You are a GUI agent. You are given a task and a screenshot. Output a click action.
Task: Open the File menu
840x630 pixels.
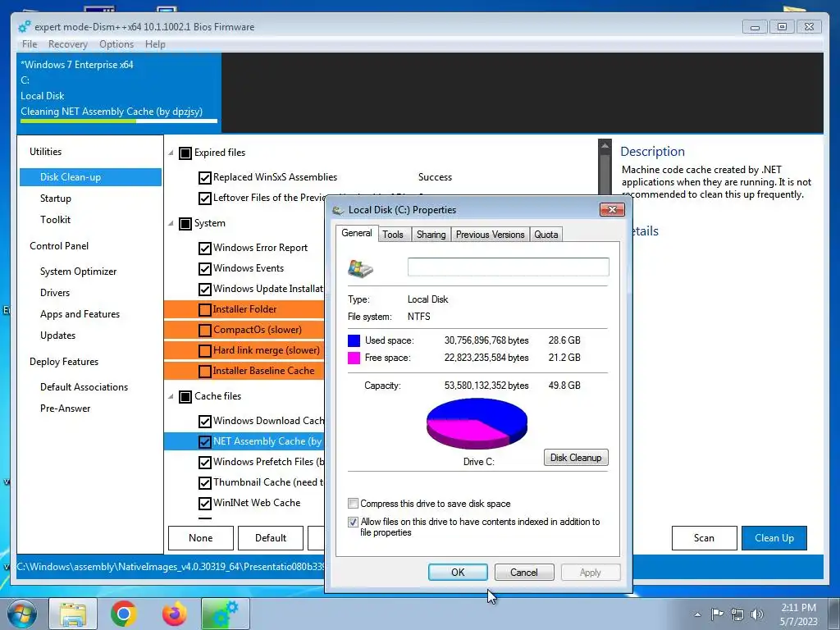tap(30, 44)
